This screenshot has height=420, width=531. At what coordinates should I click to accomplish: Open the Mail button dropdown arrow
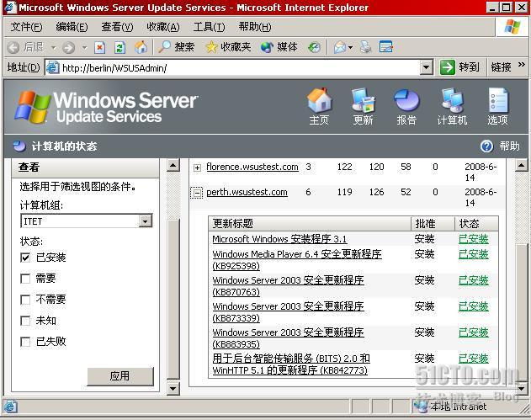351,47
